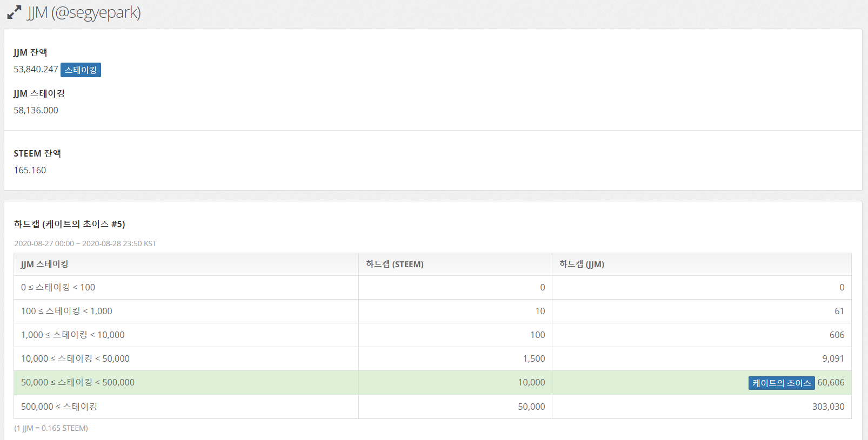Click JJM hardcap value 61
The image size is (868, 440).
tap(839, 311)
